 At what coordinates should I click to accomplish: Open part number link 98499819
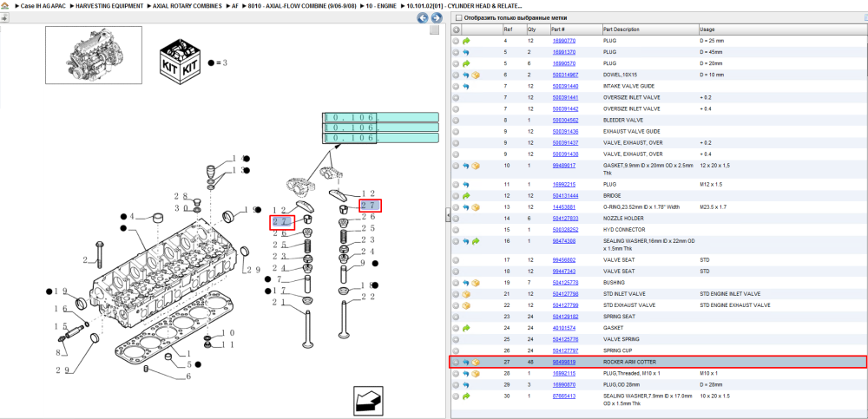(x=564, y=362)
